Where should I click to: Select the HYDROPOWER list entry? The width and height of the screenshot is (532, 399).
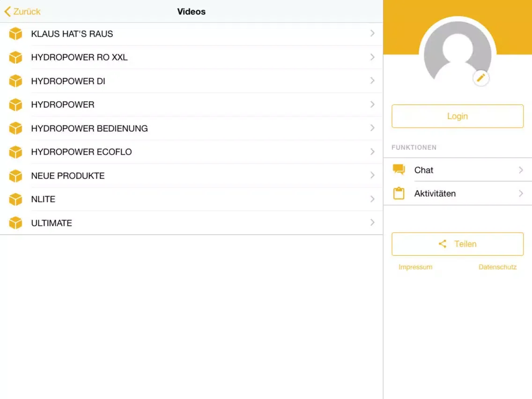tap(63, 104)
